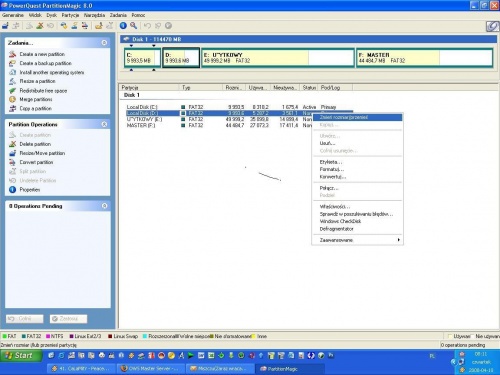Click the icon beside Create a backup partition

[x=12, y=63]
